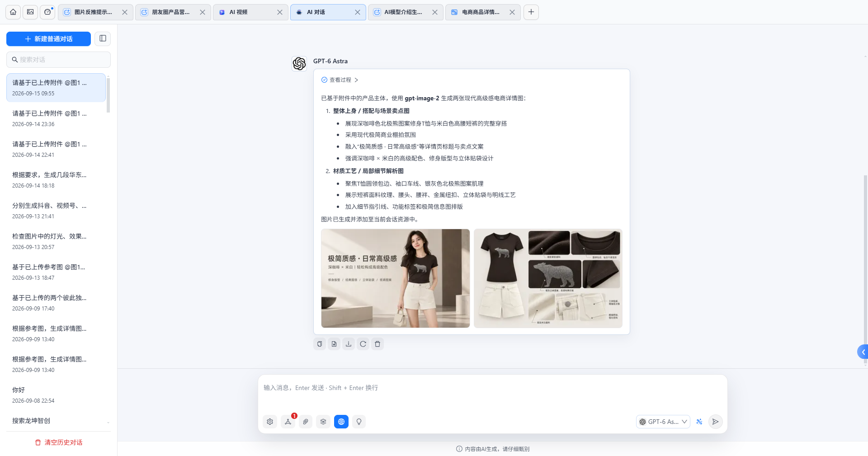
Task: Open 搜索龙坤智创 conversation
Action: (x=56, y=421)
